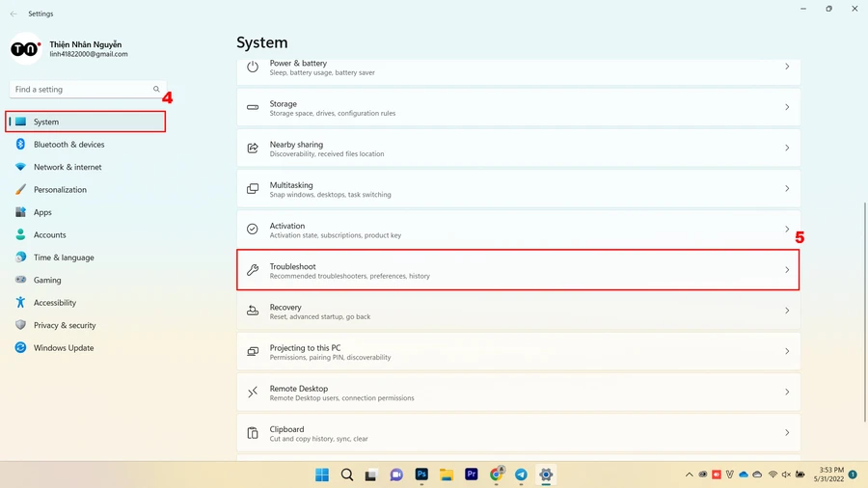Screen dimensions: 868x488
Task: Expand Multitasking row chevron
Action: (x=787, y=189)
